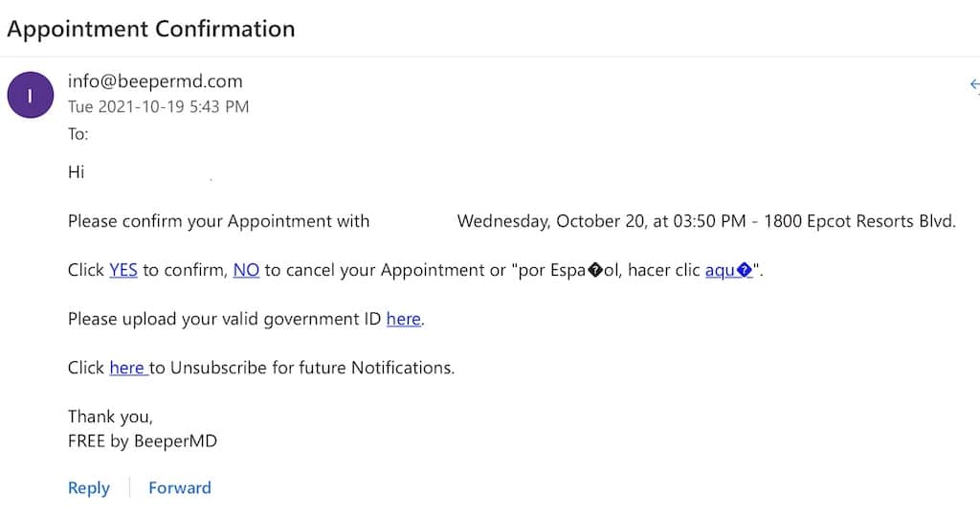Click the reply arrow icon beside header
This screenshot has width=980, height=517.
click(974, 84)
